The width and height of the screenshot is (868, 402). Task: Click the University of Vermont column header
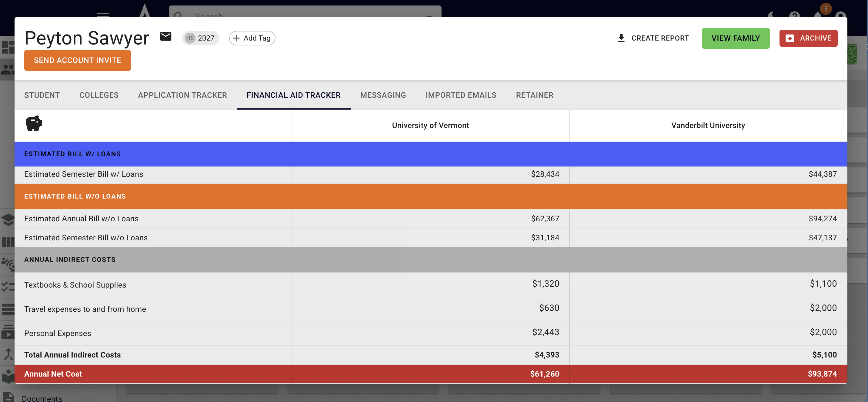430,125
